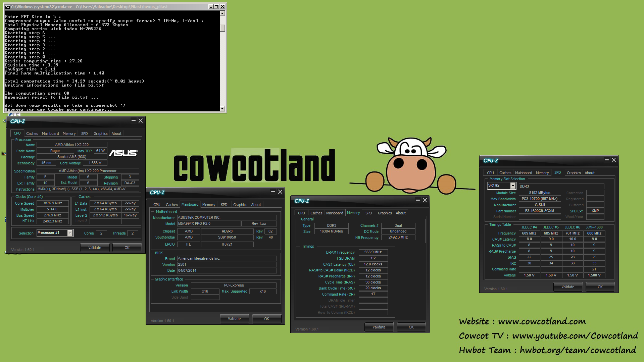Maximize the cmd.exe command window
644x362 pixels.
pos(216,7)
